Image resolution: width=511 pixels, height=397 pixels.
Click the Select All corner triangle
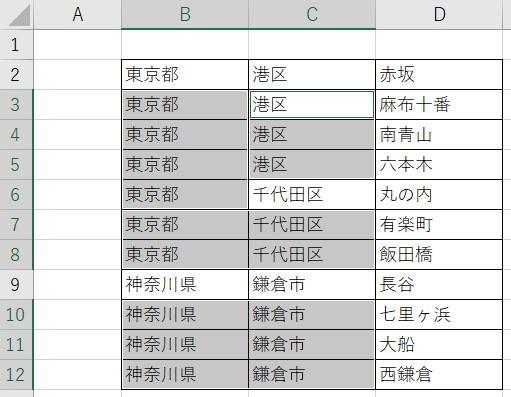point(19,15)
